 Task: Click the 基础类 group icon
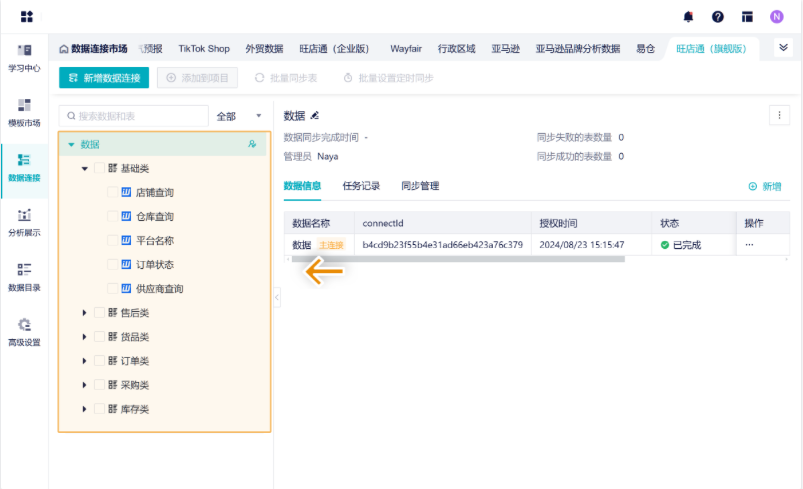pyautogui.click(x=113, y=168)
